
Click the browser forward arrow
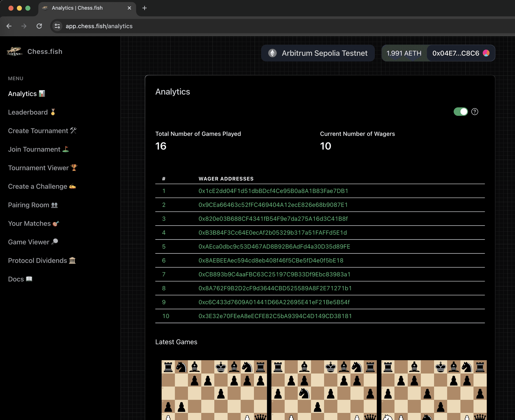click(24, 26)
